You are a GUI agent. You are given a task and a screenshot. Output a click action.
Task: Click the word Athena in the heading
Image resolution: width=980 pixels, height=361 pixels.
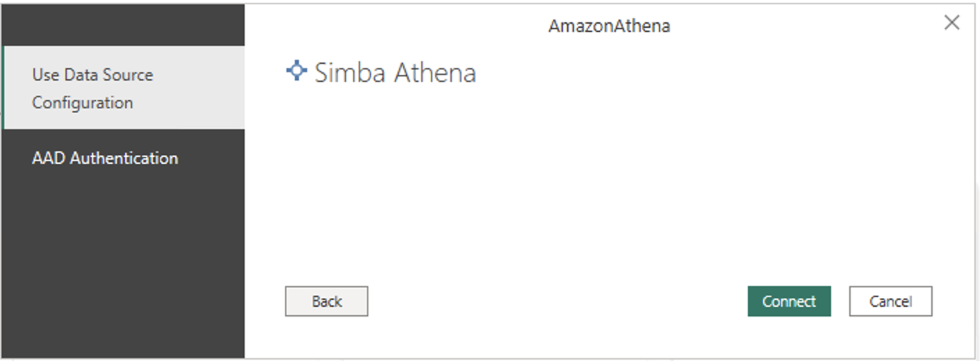[435, 72]
